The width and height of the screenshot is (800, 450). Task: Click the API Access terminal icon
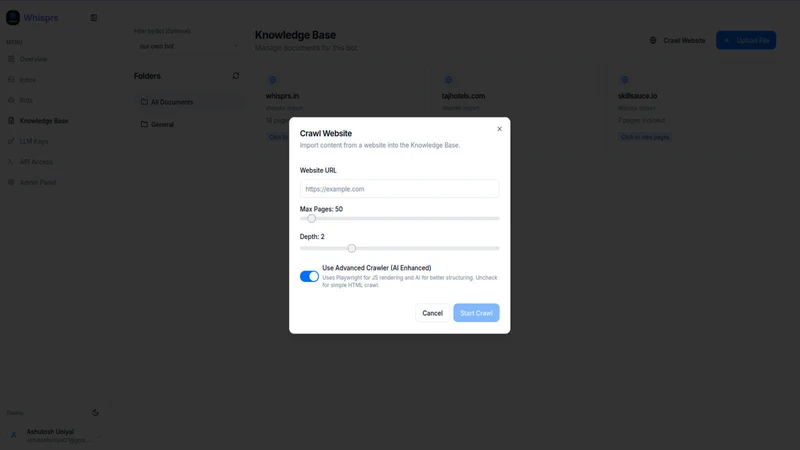pos(11,162)
